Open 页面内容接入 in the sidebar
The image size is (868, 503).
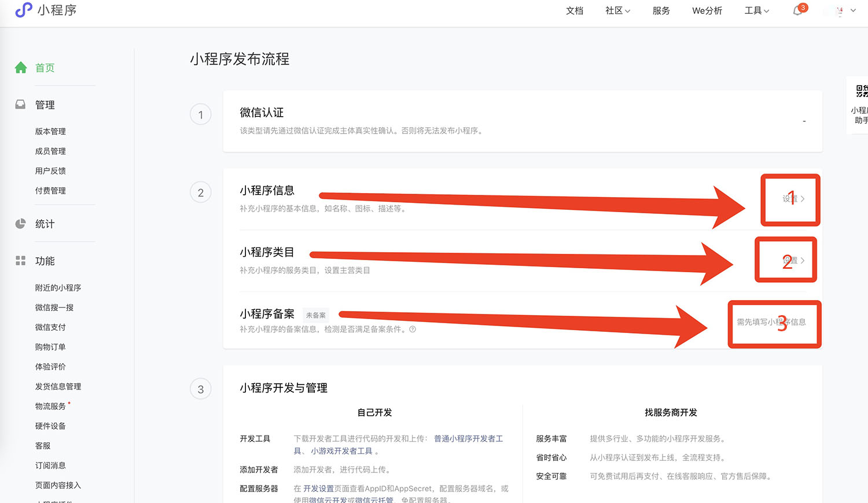pos(58,484)
